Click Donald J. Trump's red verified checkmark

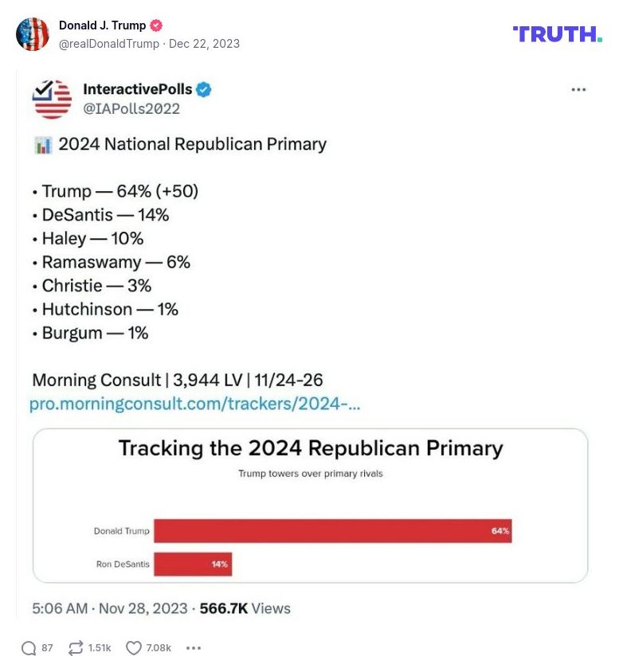155,25
